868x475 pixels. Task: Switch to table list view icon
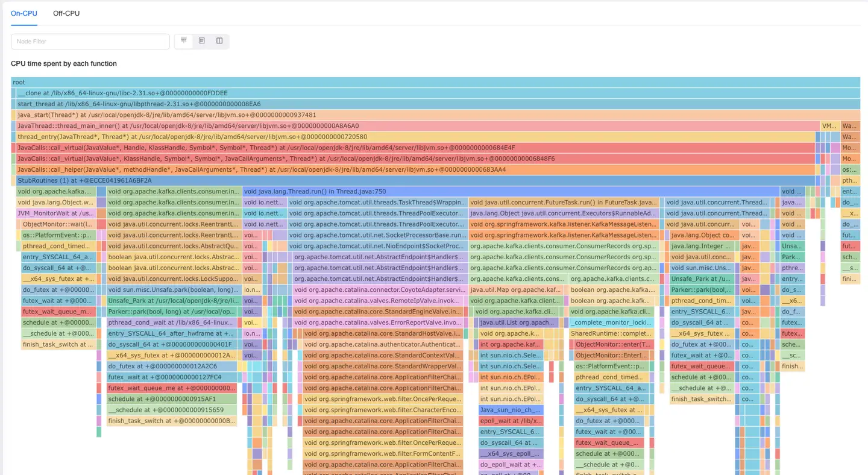[202, 41]
